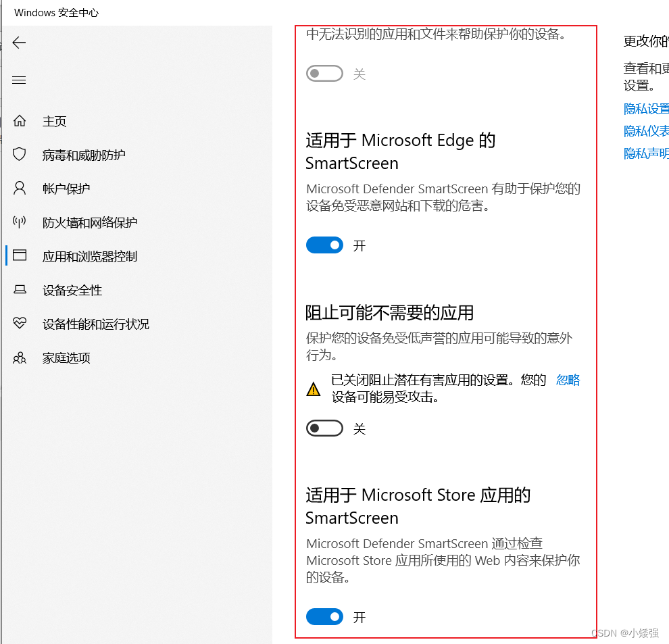Image resolution: width=669 pixels, height=644 pixels.
Task: Enable the 阻止可能不需要的应用 toggle
Action: click(x=324, y=428)
